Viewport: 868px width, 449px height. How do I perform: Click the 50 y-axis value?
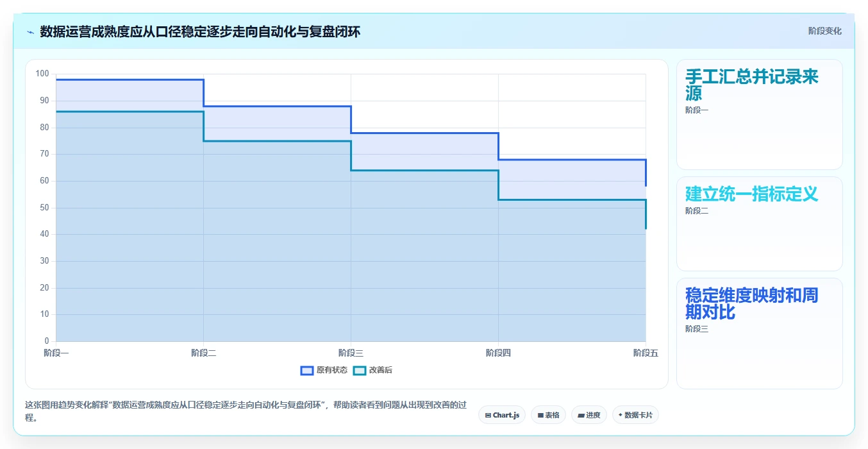click(x=44, y=207)
